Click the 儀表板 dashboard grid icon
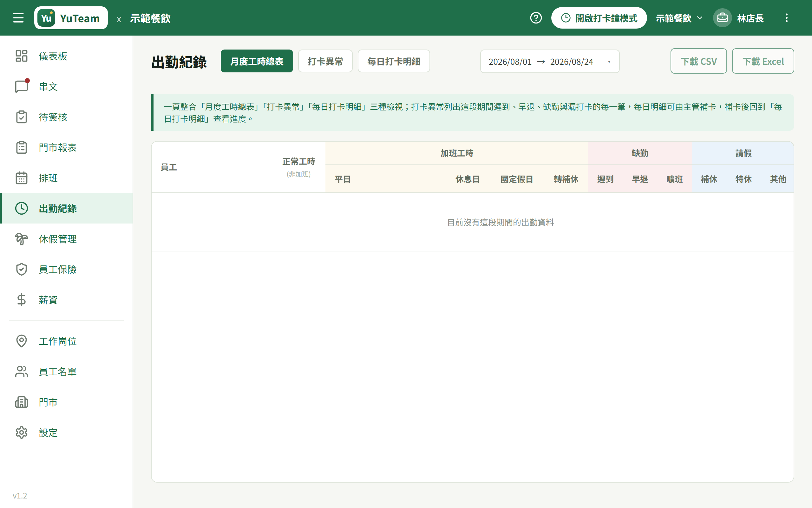 22,56
